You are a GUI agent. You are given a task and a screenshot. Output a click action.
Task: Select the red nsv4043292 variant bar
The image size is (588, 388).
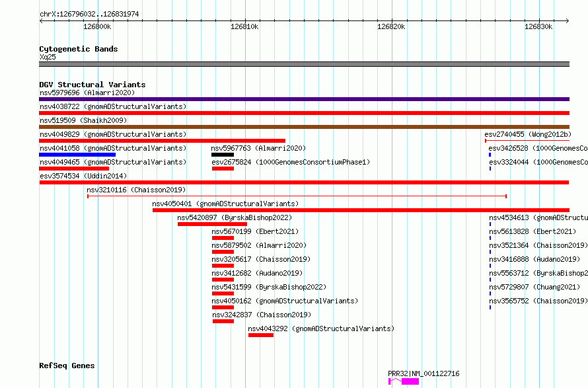point(260,335)
